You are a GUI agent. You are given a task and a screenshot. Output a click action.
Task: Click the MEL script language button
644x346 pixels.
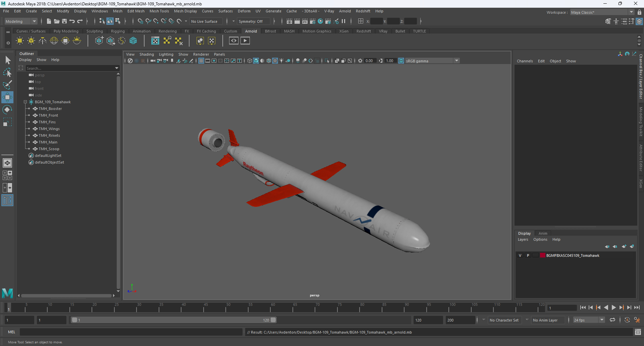pos(12,332)
